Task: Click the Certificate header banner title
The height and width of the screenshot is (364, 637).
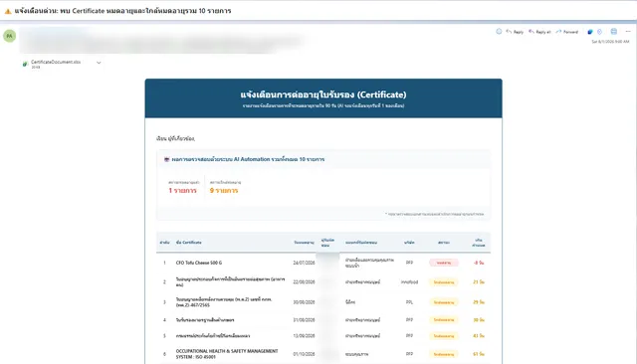Action: [323, 94]
